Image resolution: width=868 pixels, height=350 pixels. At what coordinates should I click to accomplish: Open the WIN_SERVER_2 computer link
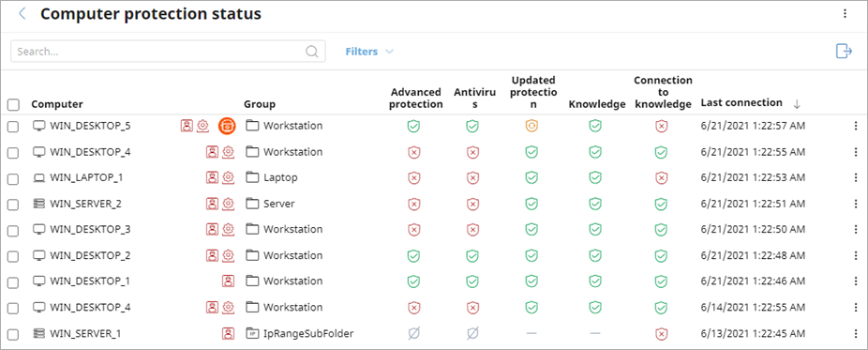point(86,204)
